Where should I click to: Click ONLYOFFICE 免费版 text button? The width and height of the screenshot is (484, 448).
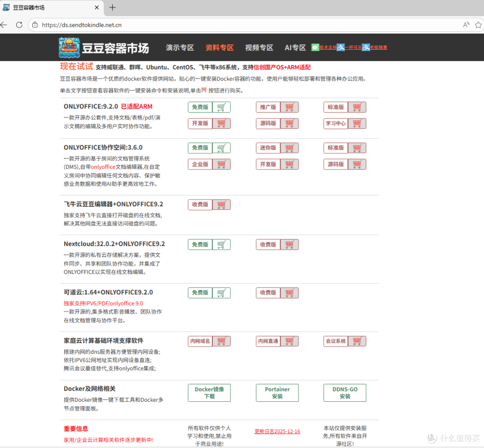point(200,107)
